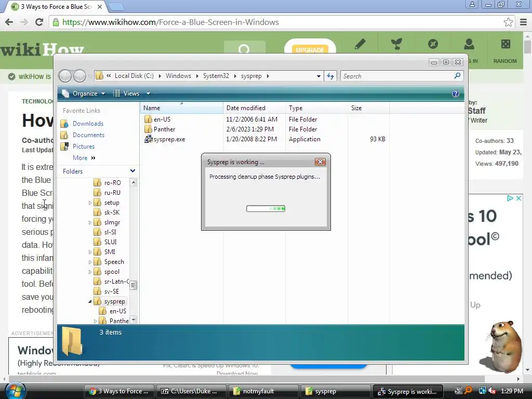
Task: Switch to C:\Users\Duke taskbar window
Action: (191, 391)
